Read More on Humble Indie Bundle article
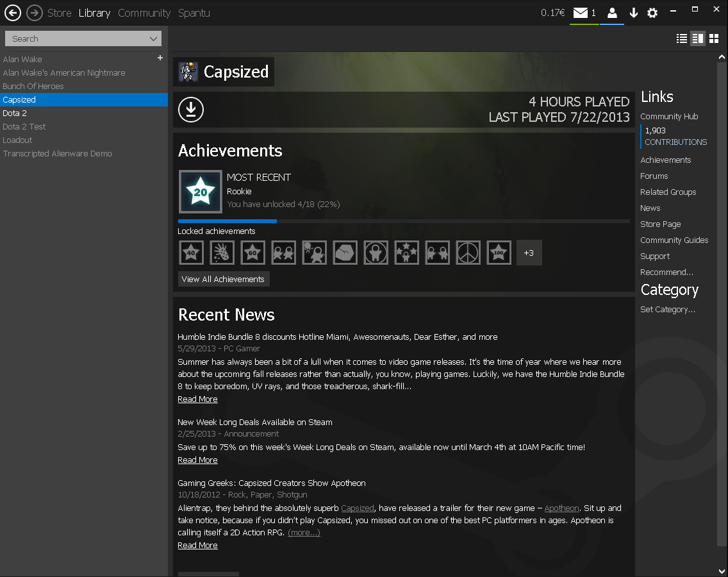 tap(197, 399)
